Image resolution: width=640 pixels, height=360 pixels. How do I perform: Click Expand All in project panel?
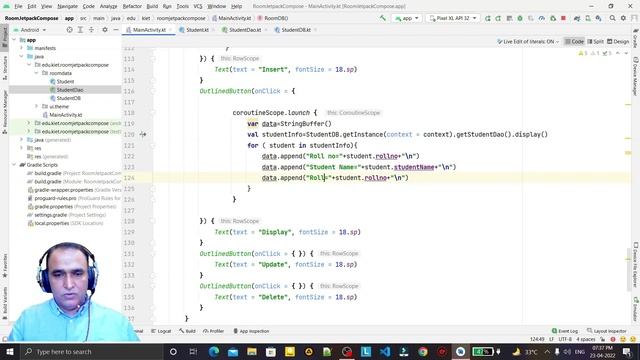point(80,30)
